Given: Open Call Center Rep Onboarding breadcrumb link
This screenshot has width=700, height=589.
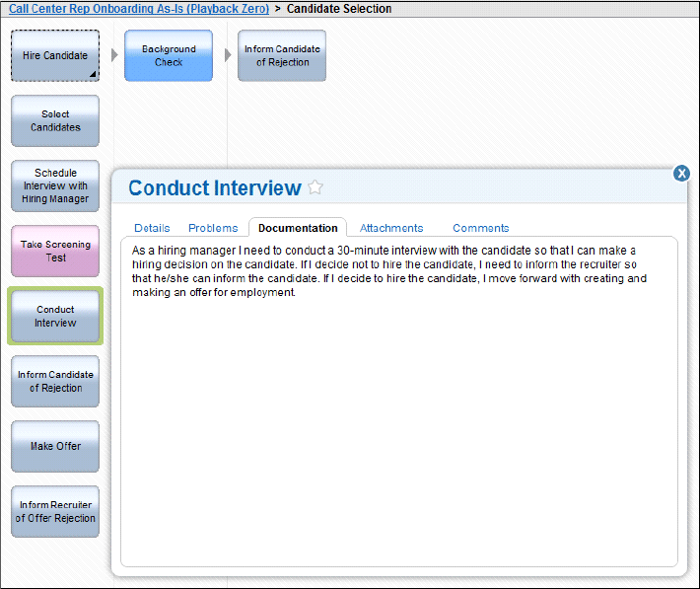Looking at the screenshot, I should pos(139,9).
